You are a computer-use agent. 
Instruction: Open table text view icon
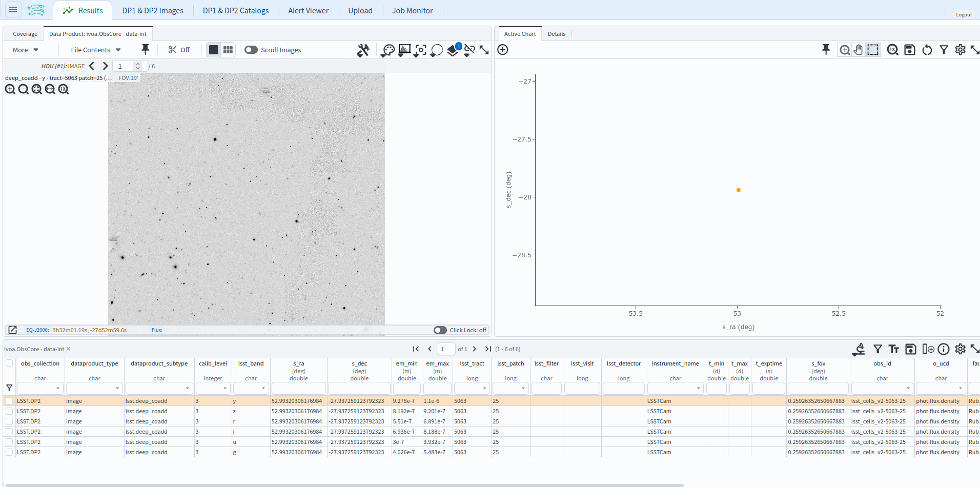[894, 349]
